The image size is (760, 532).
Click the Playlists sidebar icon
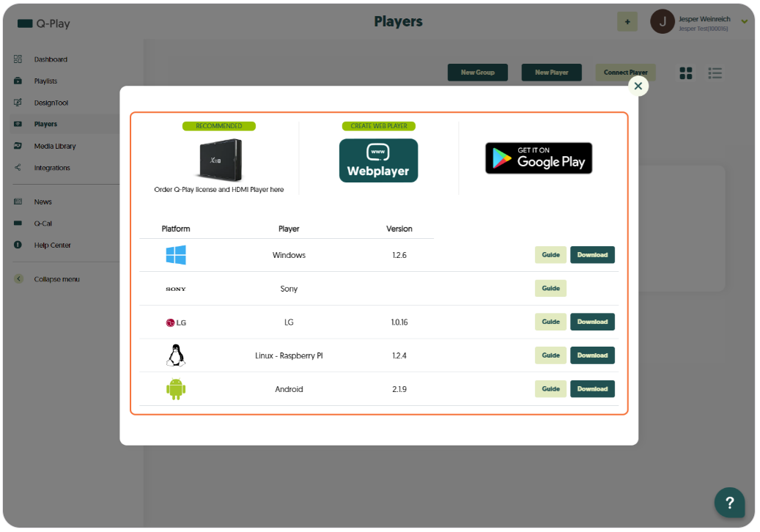coord(18,81)
